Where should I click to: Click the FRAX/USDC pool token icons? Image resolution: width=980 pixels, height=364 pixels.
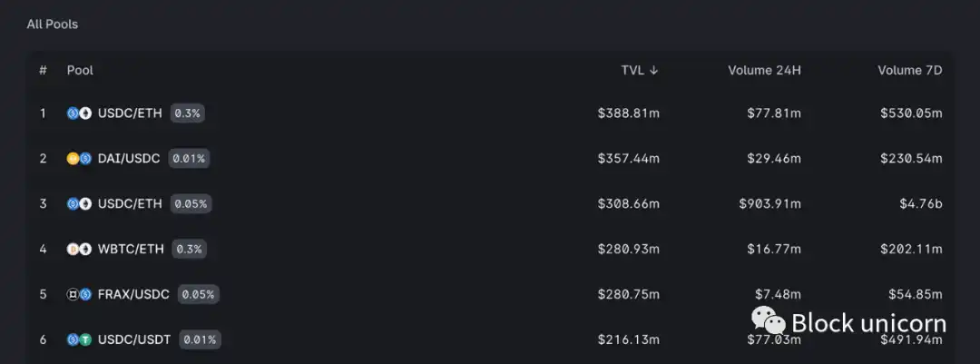pos(79,294)
